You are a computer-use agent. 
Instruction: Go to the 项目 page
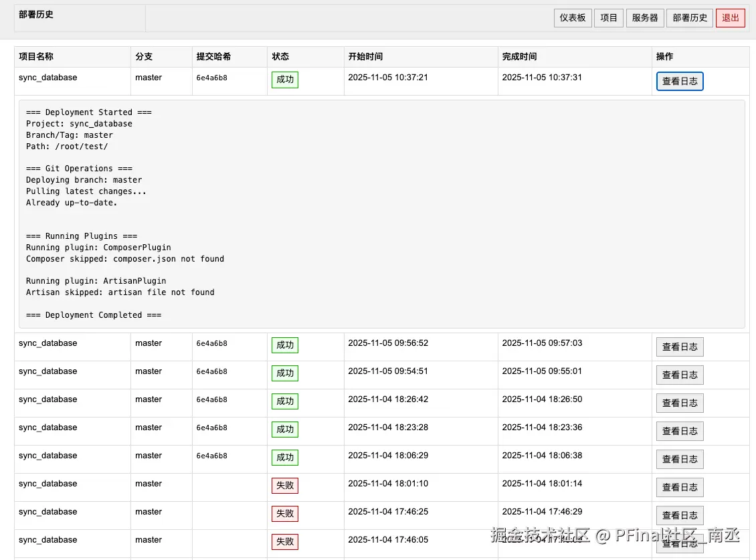click(609, 18)
